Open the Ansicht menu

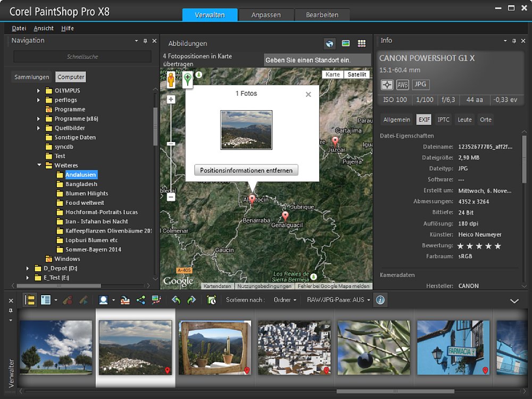tap(44, 29)
